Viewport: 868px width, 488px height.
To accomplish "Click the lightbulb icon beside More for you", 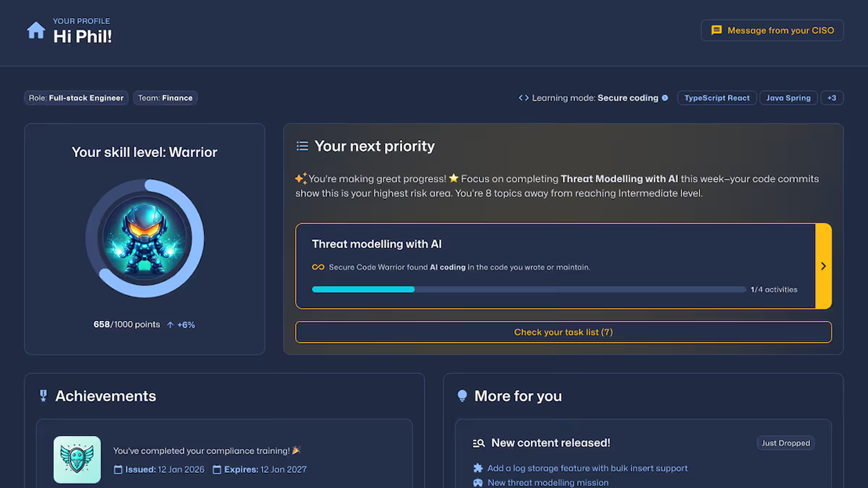I will (461, 395).
